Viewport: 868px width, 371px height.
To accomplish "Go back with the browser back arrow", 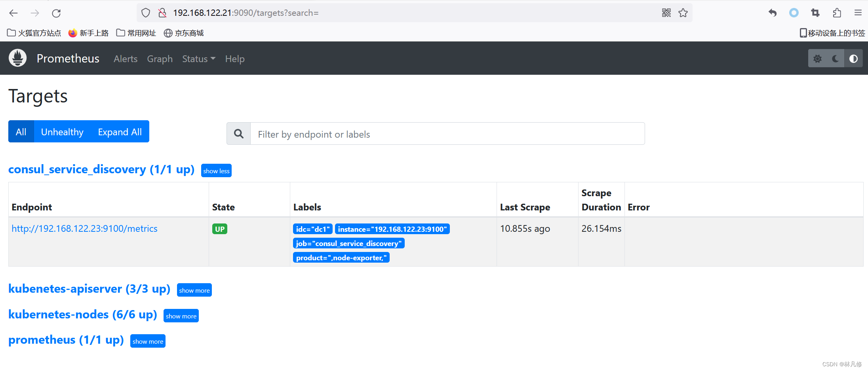I will [13, 13].
